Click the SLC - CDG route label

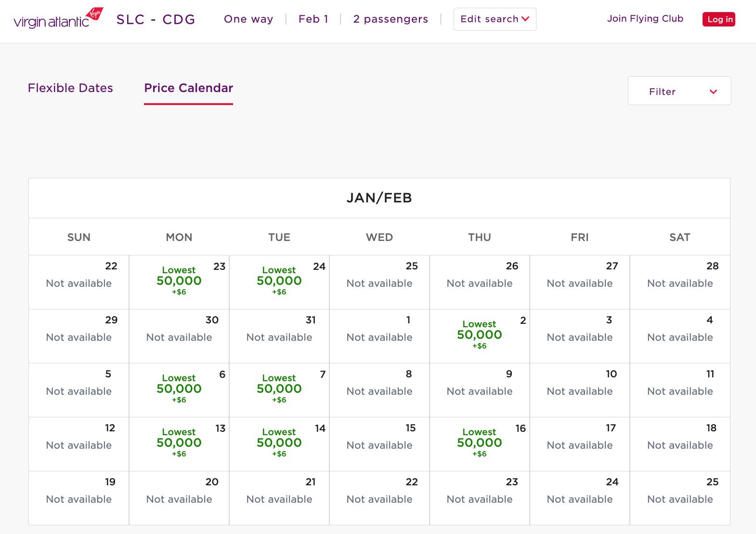click(156, 19)
